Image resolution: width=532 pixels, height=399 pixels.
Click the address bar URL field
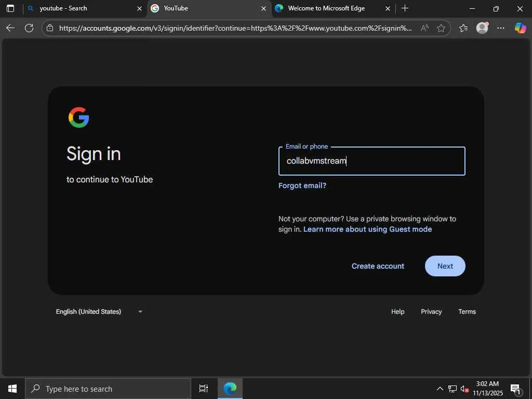pyautogui.click(x=235, y=28)
